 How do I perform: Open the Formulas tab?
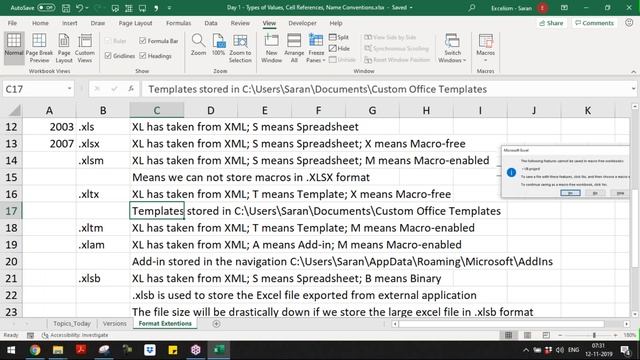(178, 23)
